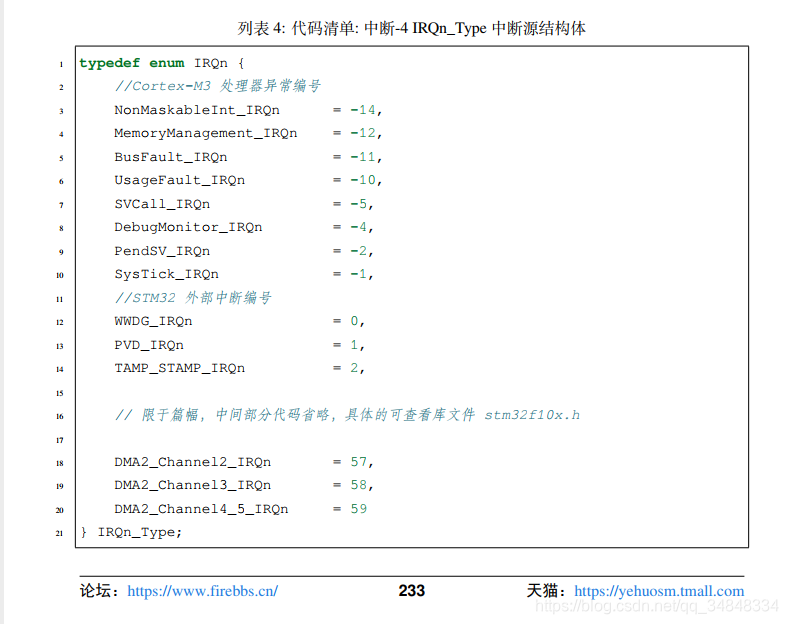Click the value 58
Viewport: 788px width, 624px height.
[359, 485]
